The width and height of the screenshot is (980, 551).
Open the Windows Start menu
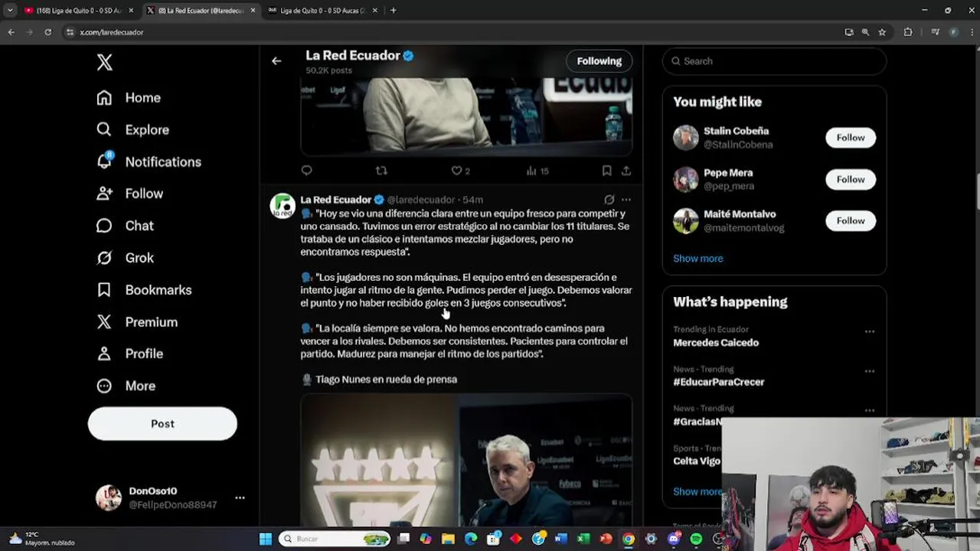coord(265,539)
